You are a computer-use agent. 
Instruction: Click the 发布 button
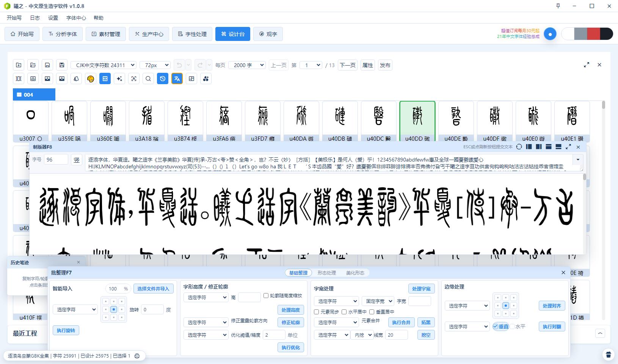pos(385,65)
